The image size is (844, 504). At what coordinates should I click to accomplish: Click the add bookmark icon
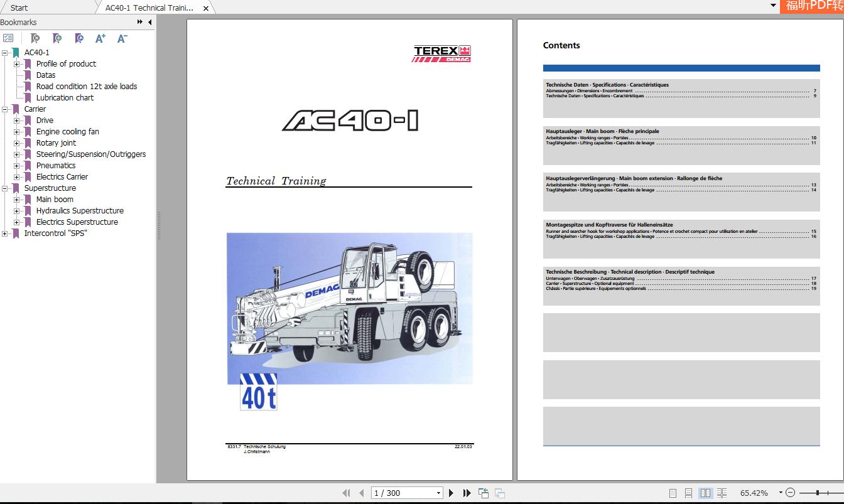pyautogui.click(x=57, y=38)
